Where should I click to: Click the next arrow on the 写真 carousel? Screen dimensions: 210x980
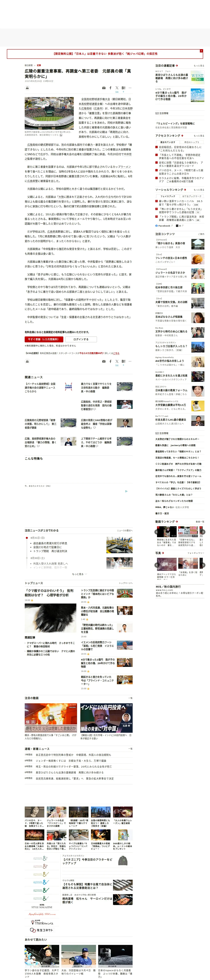coord(203,565)
